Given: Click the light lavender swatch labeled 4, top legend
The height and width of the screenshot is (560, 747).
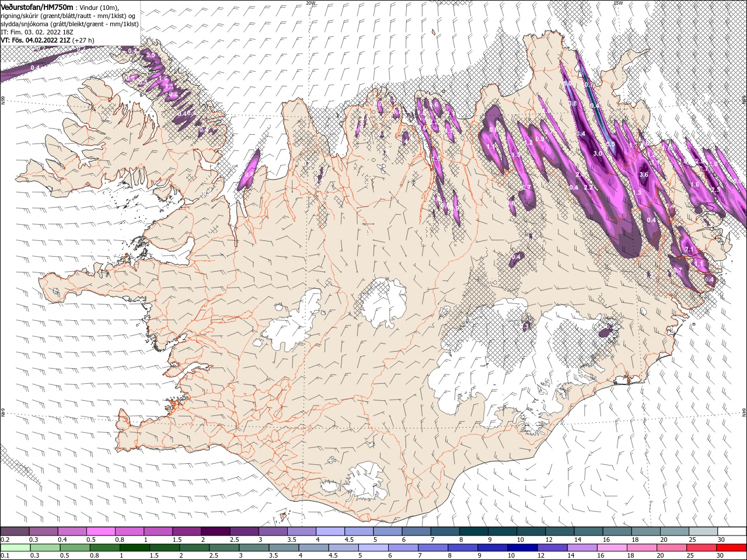Looking at the screenshot, I should coord(330,531).
